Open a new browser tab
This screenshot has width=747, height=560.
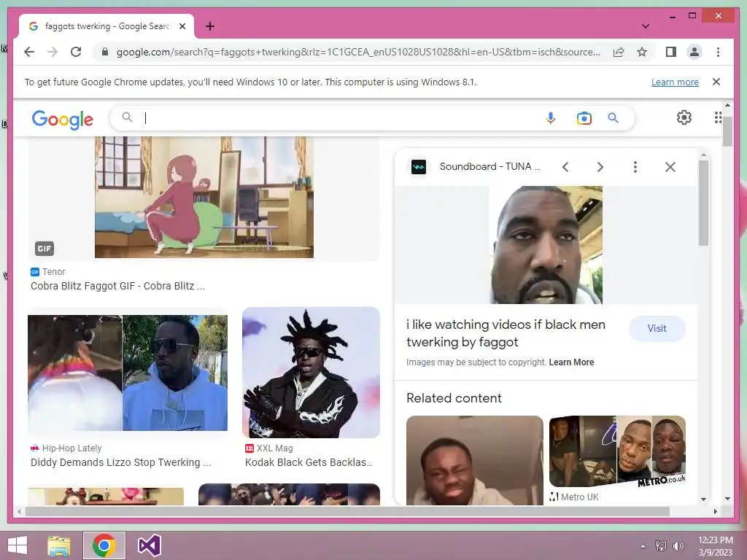click(x=210, y=26)
